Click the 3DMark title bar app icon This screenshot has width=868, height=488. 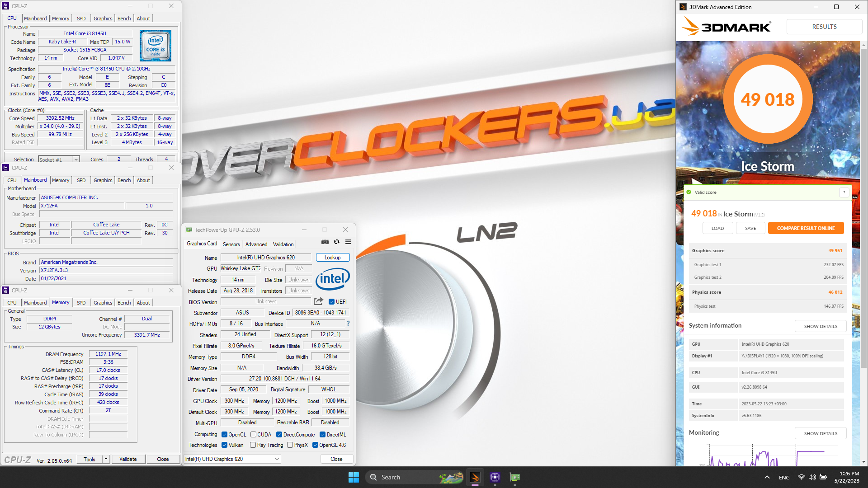tap(683, 7)
